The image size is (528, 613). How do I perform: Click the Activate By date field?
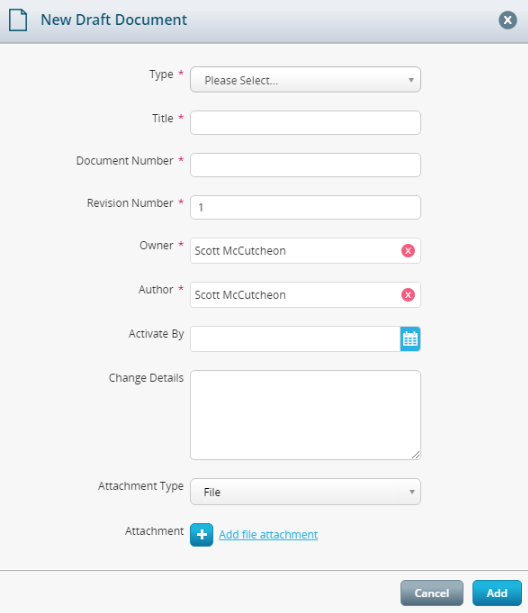click(295, 339)
